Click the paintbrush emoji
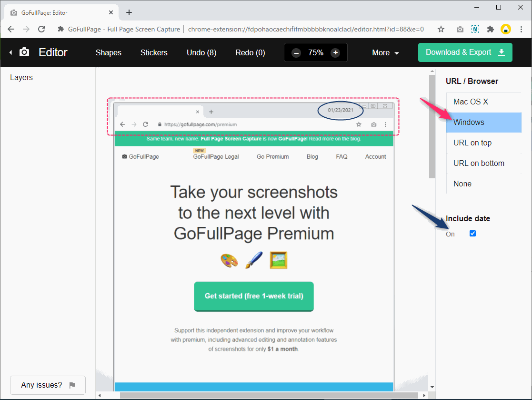Image resolution: width=532 pixels, height=400 pixels. click(254, 260)
